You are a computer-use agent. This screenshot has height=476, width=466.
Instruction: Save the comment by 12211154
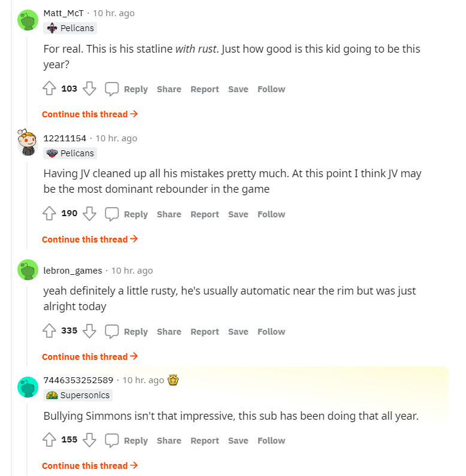pos(238,214)
